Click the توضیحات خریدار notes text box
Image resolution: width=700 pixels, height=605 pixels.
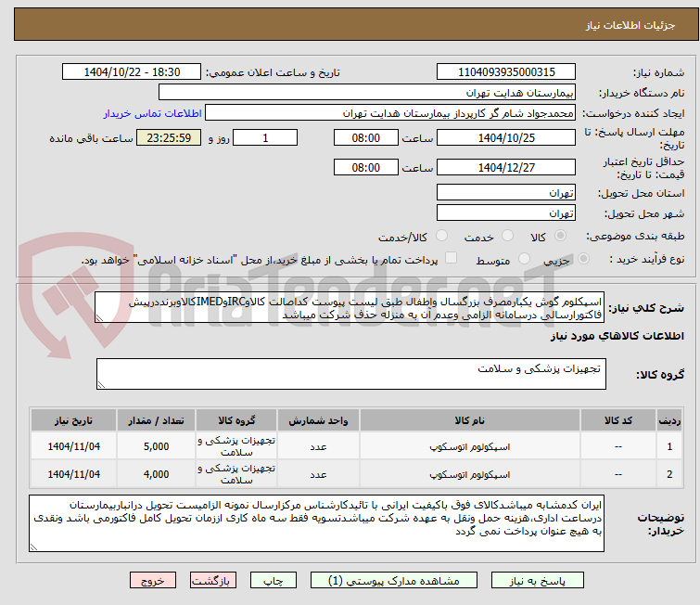point(316,523)
